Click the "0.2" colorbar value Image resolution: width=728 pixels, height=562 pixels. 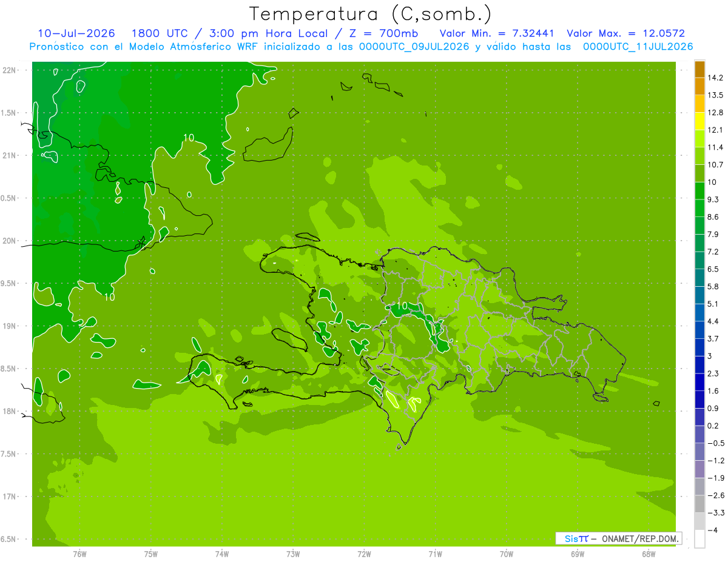tap(713, 426)
